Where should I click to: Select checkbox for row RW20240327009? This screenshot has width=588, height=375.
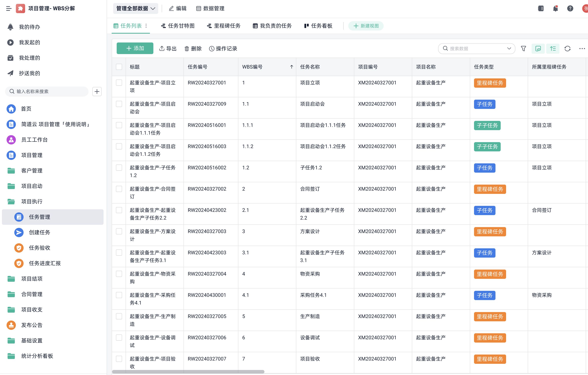click(x=119, y=104)
